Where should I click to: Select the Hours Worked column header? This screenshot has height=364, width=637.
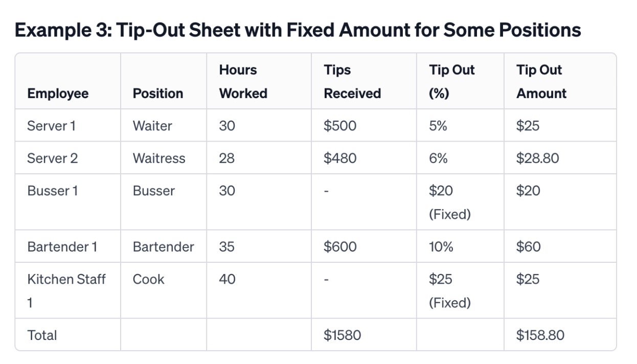pyautogui.click(x=243, y=82)
